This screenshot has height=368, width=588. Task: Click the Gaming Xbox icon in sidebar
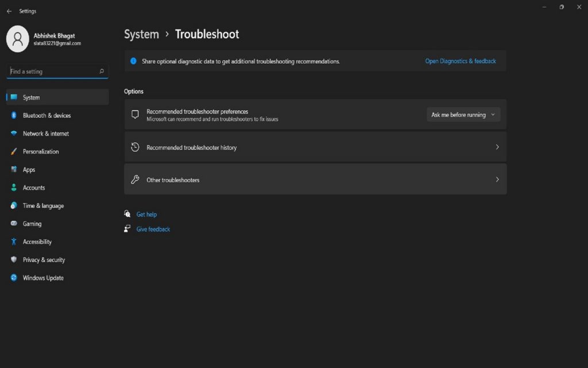13,224
